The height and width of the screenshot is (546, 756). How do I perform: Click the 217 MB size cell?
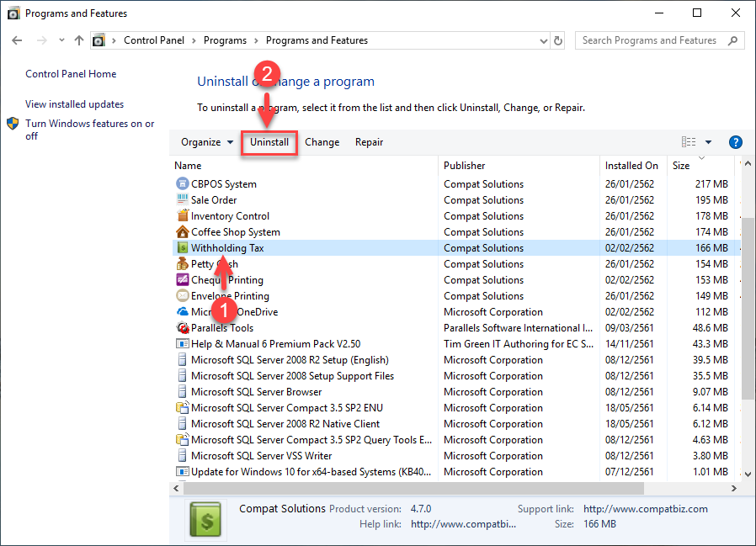click(711, 183)
